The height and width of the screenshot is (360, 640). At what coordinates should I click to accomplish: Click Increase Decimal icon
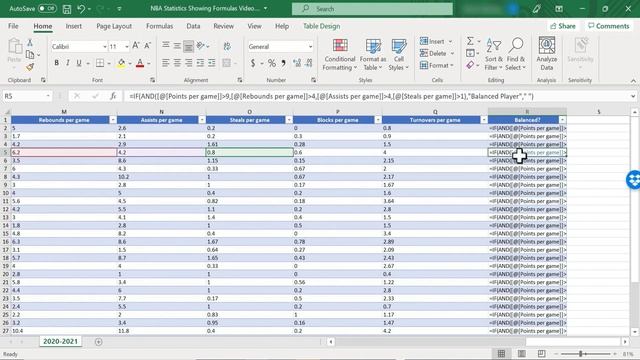click(x=297, y=63)
